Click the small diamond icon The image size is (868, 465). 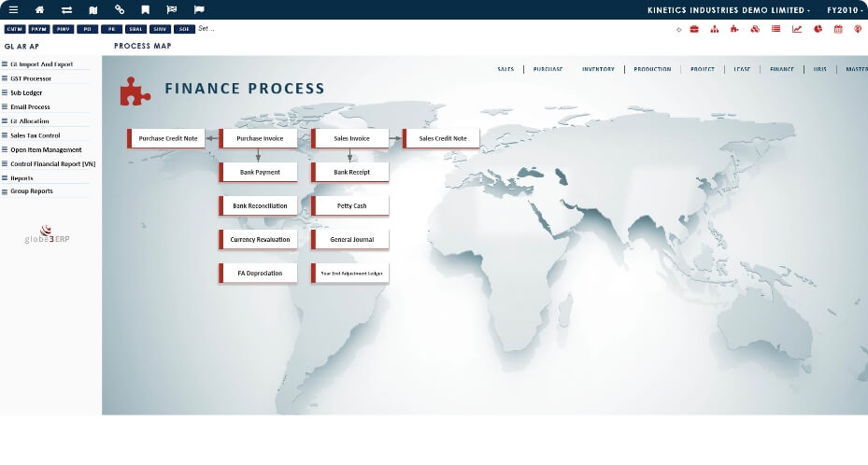tap(678, 30)
